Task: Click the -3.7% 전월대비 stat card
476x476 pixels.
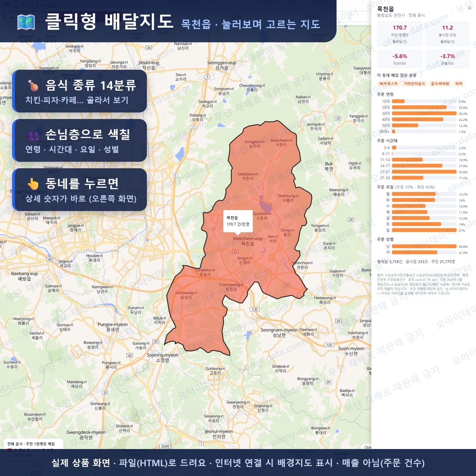Action: [448, 59]
